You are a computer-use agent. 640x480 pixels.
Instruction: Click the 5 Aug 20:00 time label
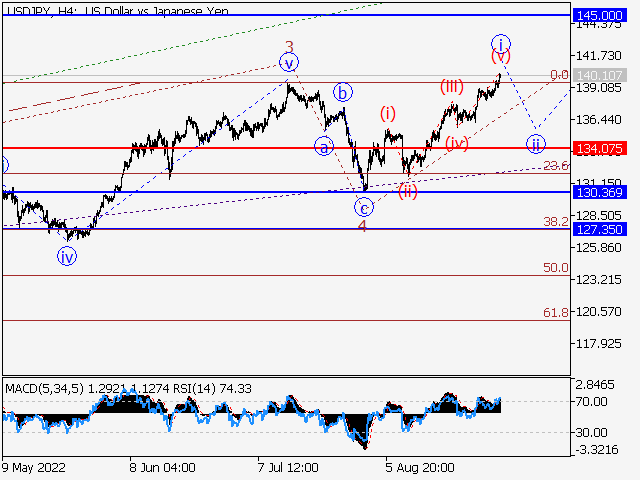(x=420, y=467)
